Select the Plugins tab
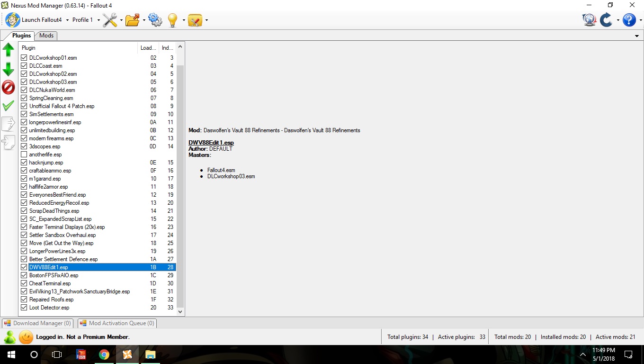Viewport: 644px width, 364px height. [x=21, y=36]
